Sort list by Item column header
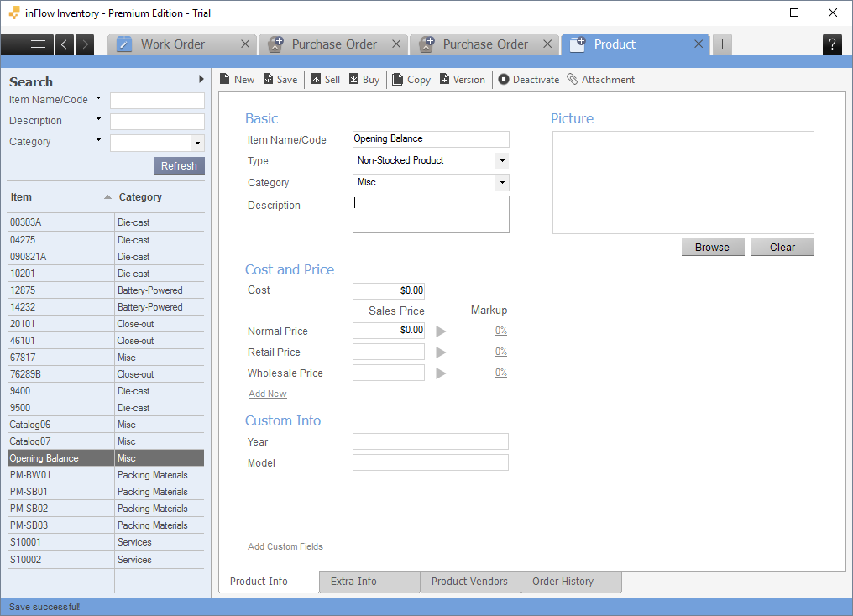The height and width of the screenshot is (616, 853). click(x=60, y=197)
